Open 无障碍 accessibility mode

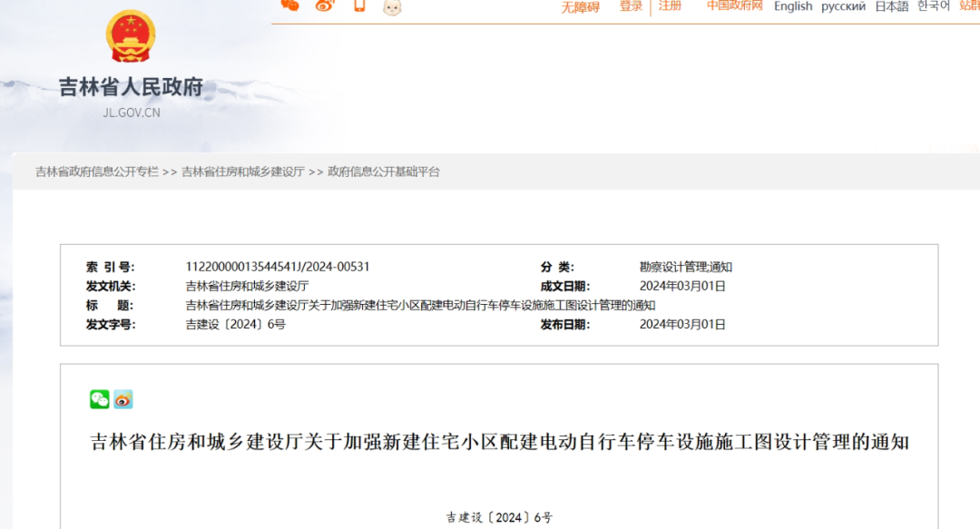(580, 7)
